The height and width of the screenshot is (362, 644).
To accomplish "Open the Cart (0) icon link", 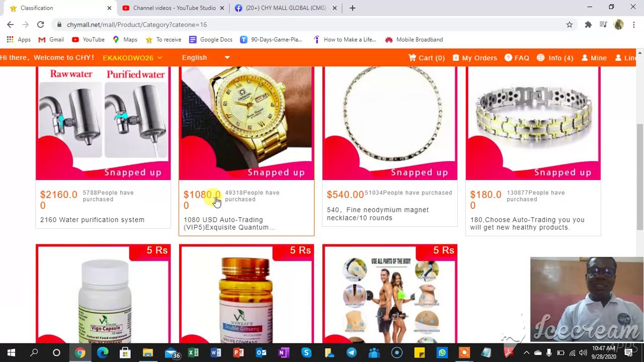I will tap(412, 58).
